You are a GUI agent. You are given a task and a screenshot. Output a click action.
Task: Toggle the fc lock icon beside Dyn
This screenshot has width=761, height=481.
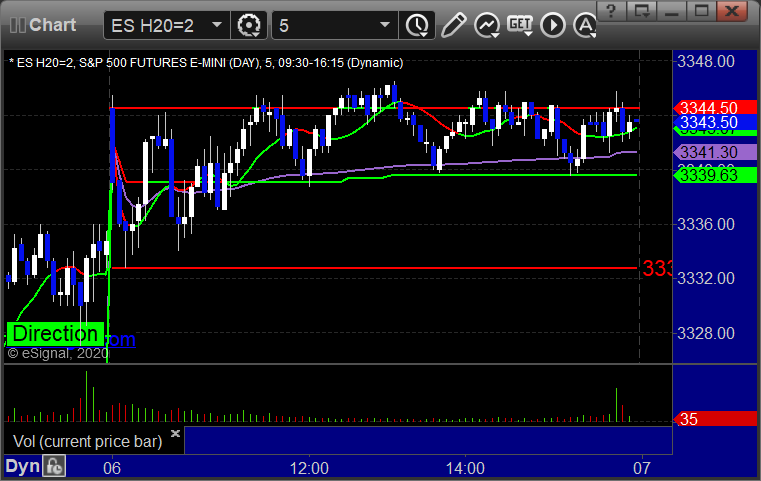54,466
